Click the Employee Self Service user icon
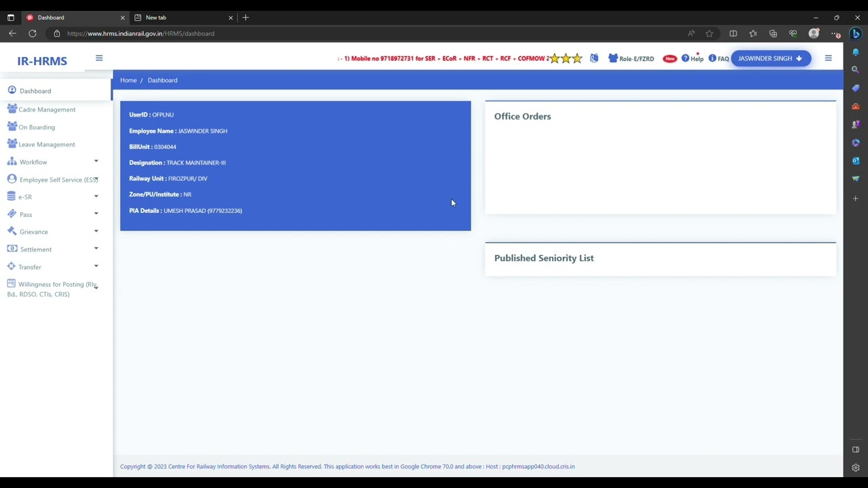Screen dimensions: 868x488 coord(12,179)
